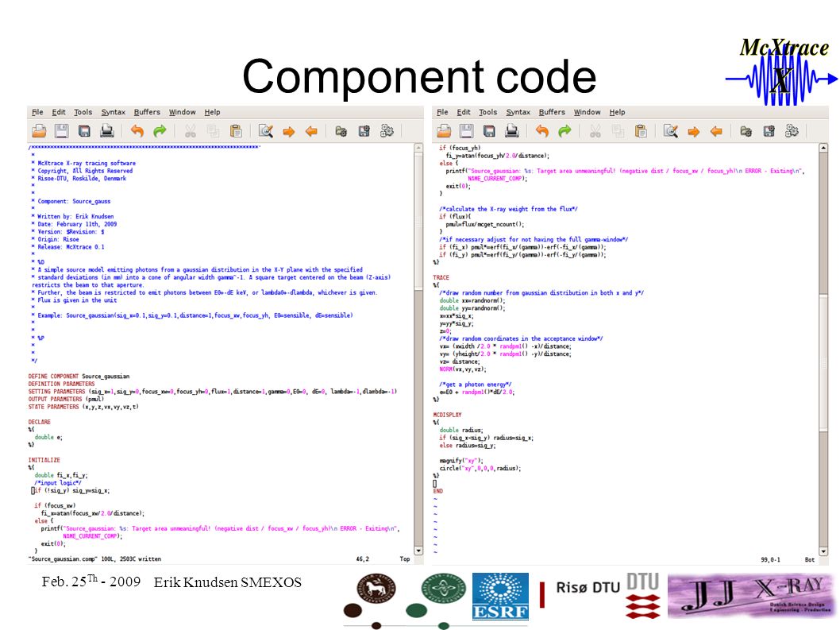Click Find Previous arrow in left editor toolbar
The width and height of the screenshot is (840, 630).
(x=311, y=131)
